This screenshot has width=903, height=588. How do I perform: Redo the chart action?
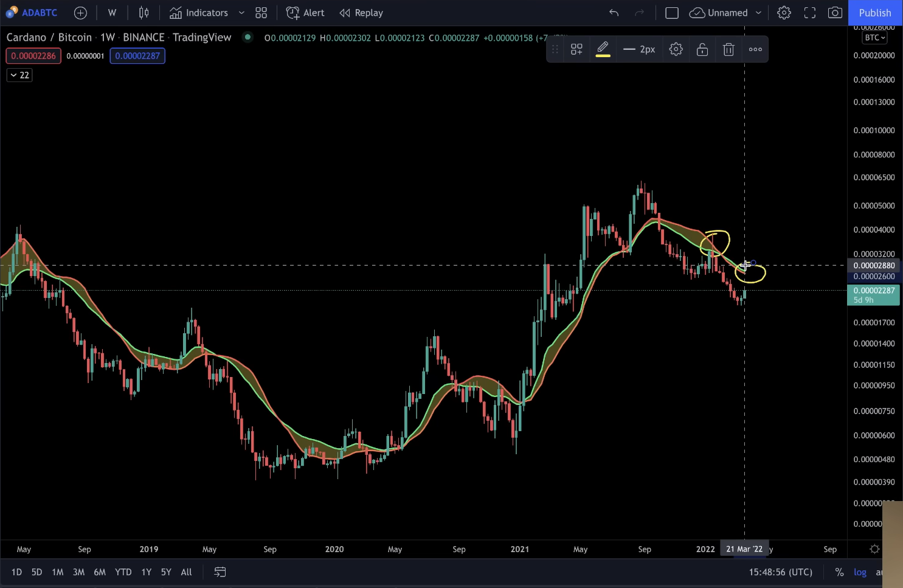click(639, 13)
